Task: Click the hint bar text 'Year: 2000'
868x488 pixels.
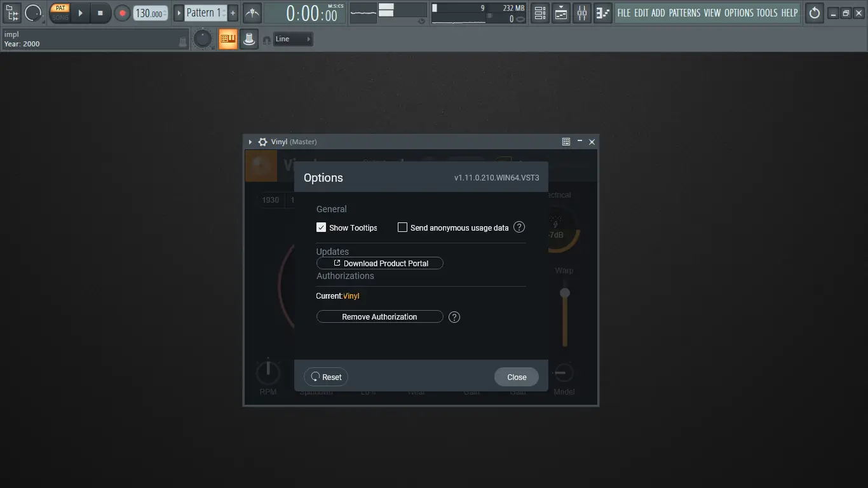Action: 22,44
